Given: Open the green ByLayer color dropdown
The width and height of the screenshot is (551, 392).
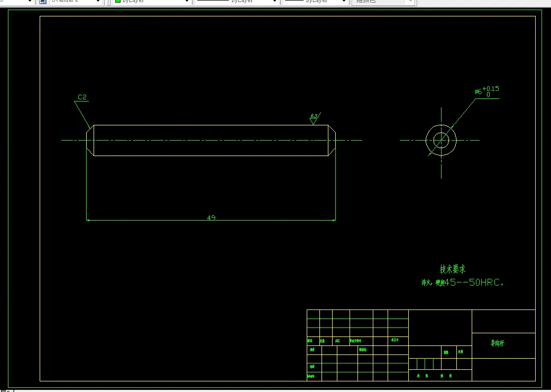Looking at the screenshot, I should coord(152,2).
